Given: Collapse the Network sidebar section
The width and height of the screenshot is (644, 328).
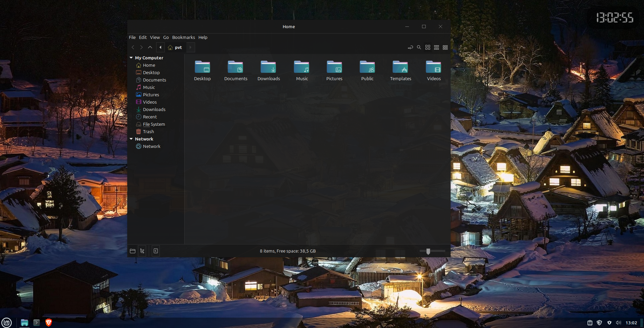Looking at the screenshot, I should tap(131, 139).
